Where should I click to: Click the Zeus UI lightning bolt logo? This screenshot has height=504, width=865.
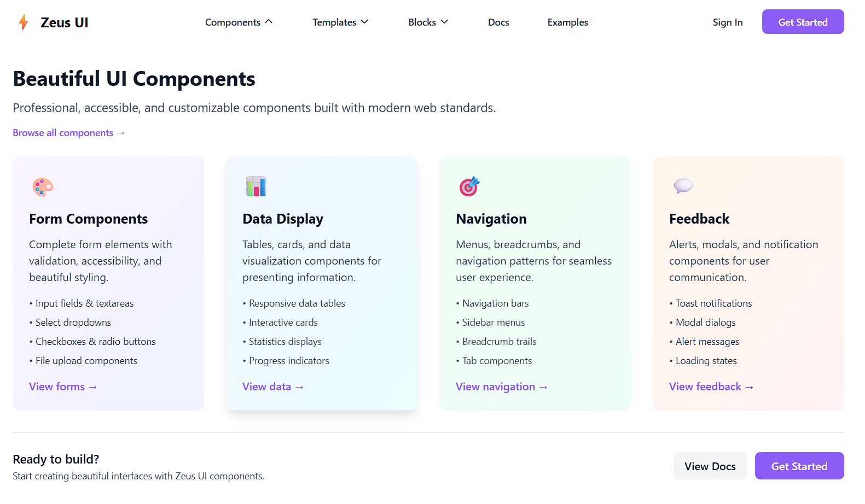point(24,22)
